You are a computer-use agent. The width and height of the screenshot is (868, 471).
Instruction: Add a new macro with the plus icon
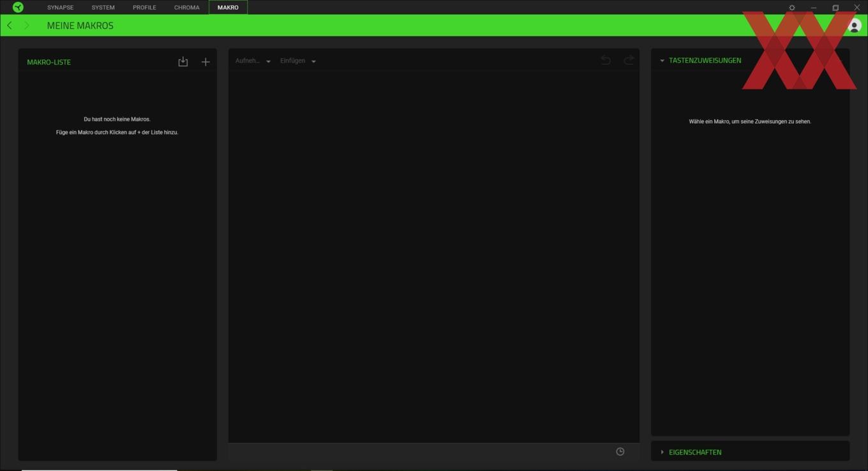coord(206,62)
